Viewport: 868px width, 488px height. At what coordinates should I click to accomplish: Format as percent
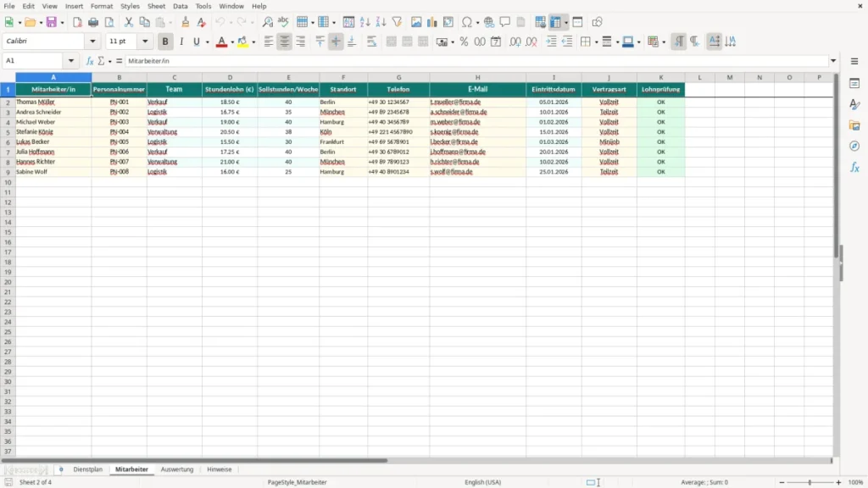pyautogui.click(x=464, y=42)
